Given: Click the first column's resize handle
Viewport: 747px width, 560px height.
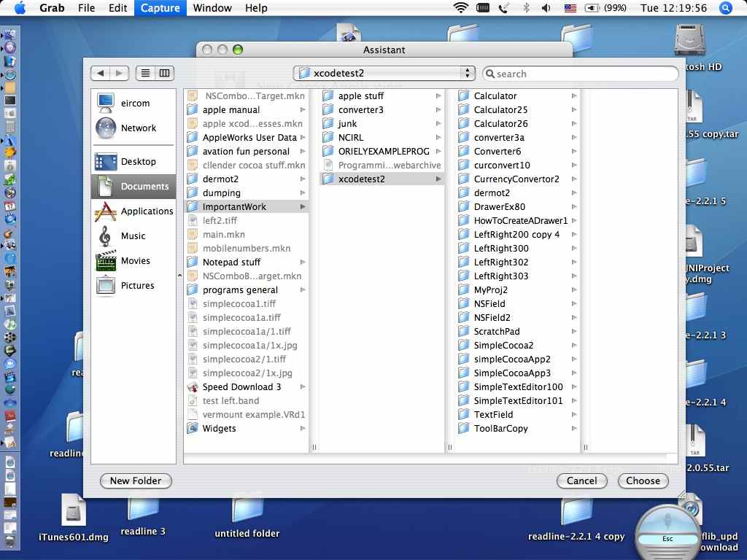Looking at the screenshot, I should [x=314, y=447].
